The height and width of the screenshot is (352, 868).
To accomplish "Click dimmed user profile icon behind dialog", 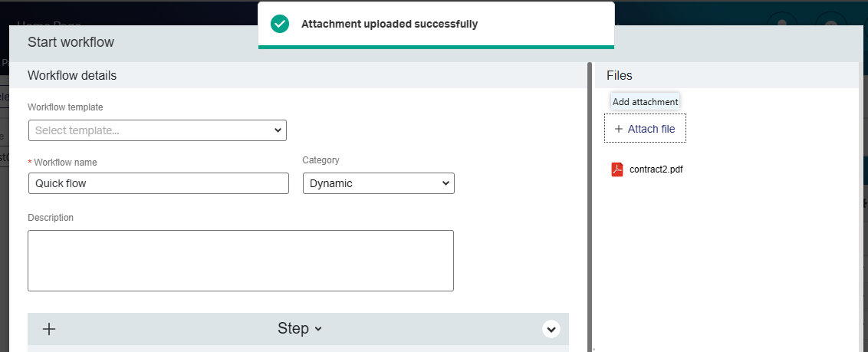I will (x=782, y=23).
